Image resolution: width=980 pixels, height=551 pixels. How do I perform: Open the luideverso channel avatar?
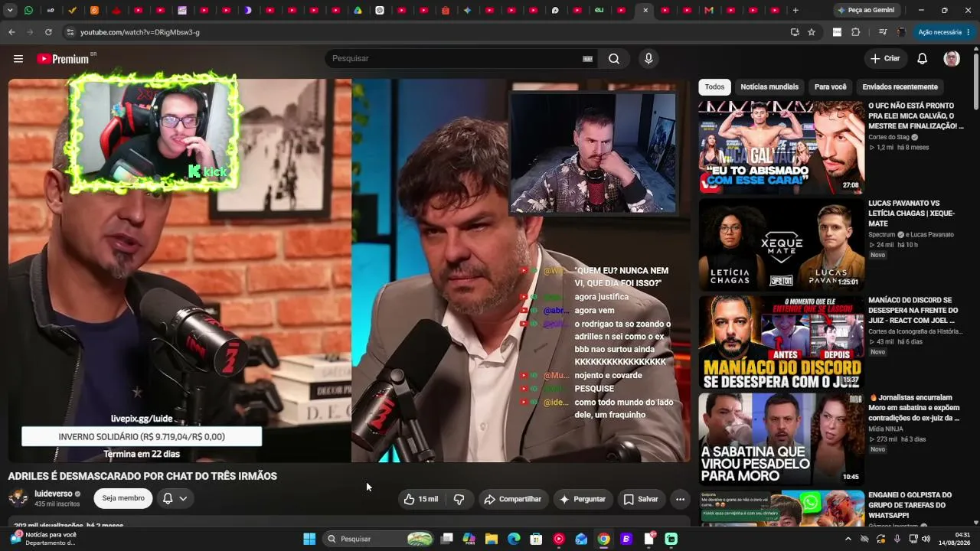coord(18,498)
